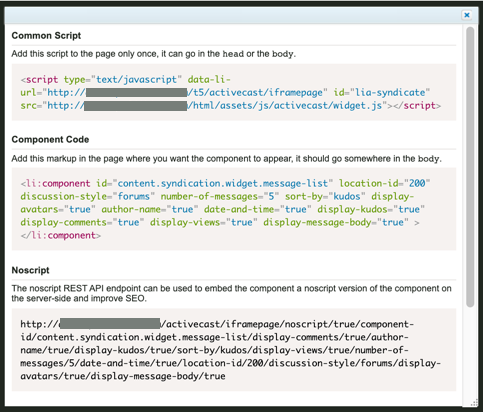This screenshot has height=412, width=483.
Task: Click "content.syndication.widget.message-list" id value
Action: 223,183
